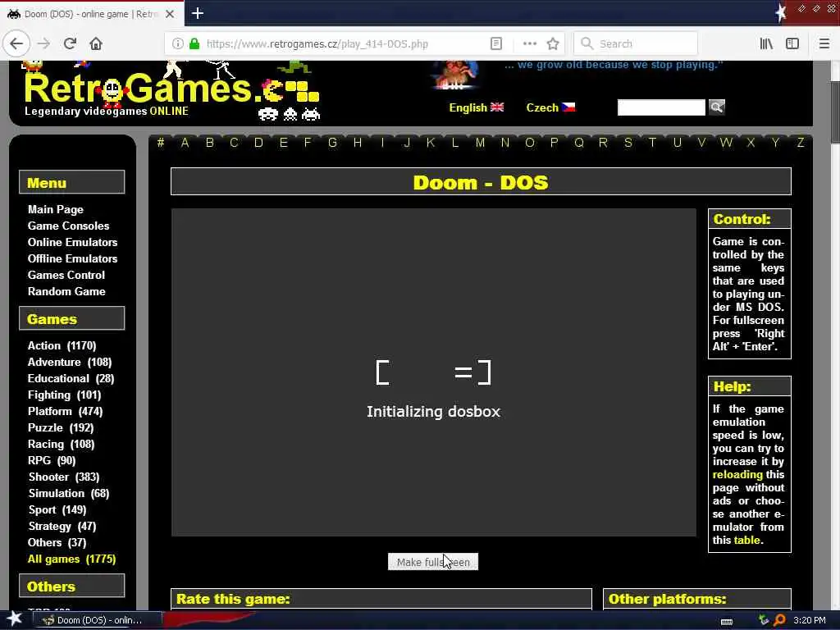Open the keyboard icon in system tray
This screenshot has width=840, height=630.
click(727, 621)
